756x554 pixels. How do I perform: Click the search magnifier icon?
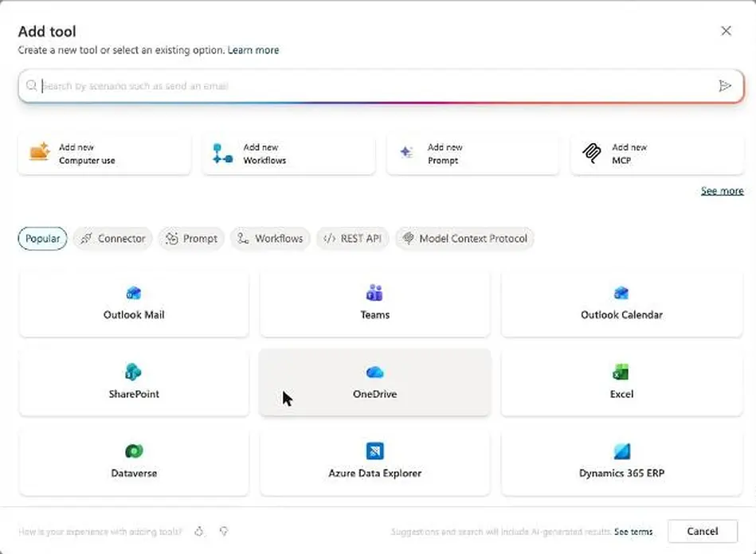coord(31,86)
